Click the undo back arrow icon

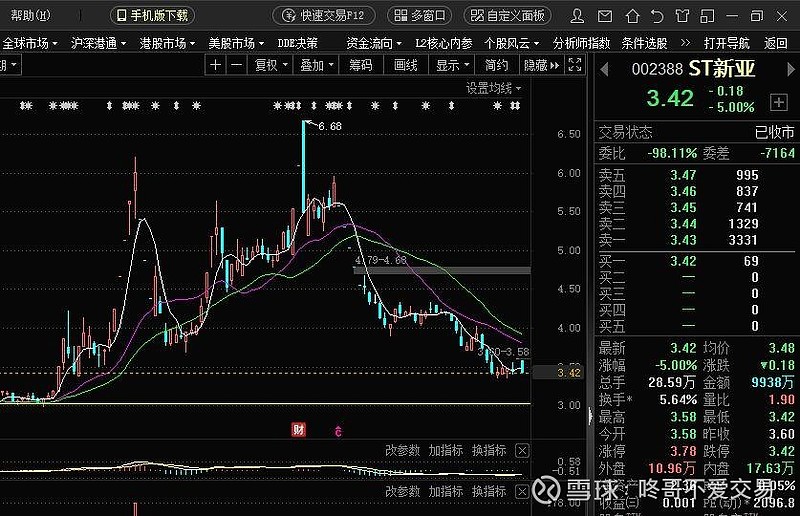657,16
